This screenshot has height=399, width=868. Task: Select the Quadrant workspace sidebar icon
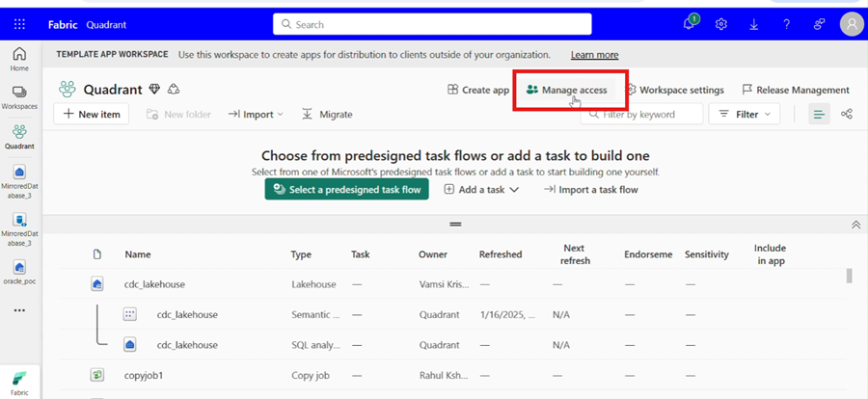tap(19, 137)
